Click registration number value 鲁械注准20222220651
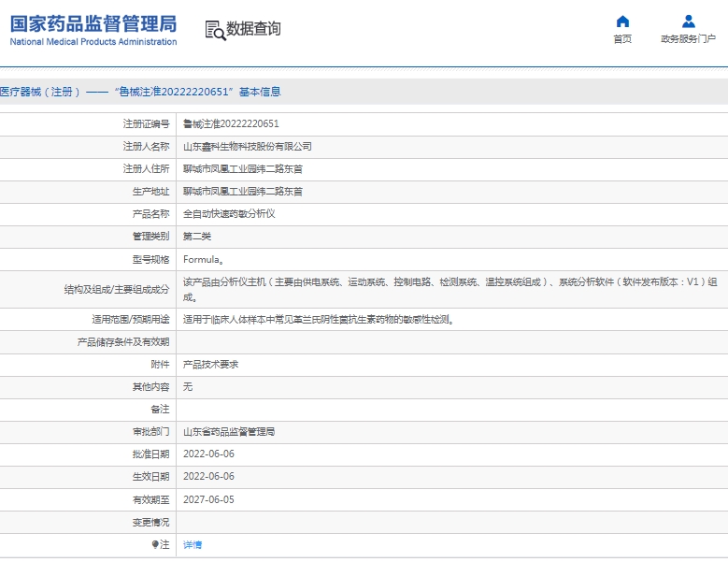 [x=231, y=123]
